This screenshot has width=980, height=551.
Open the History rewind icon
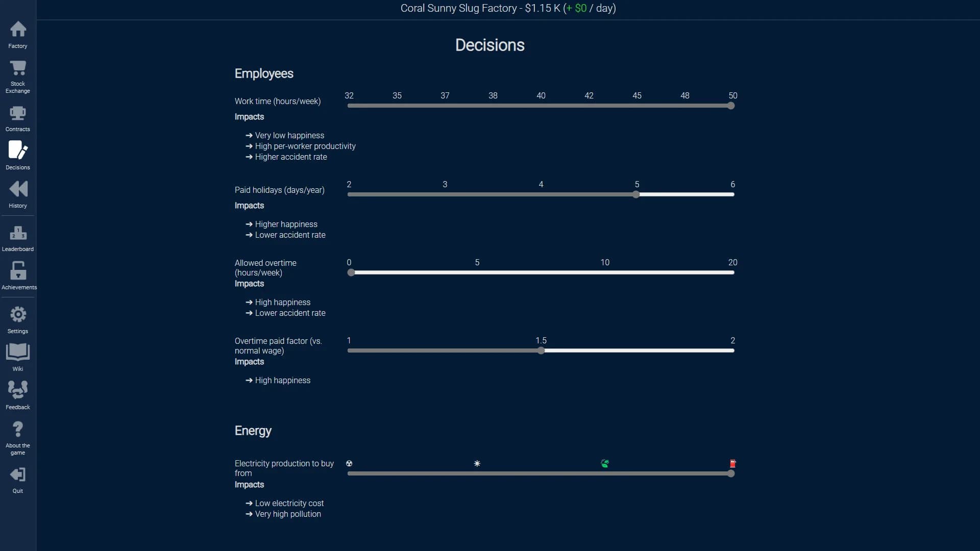(18, 189)
